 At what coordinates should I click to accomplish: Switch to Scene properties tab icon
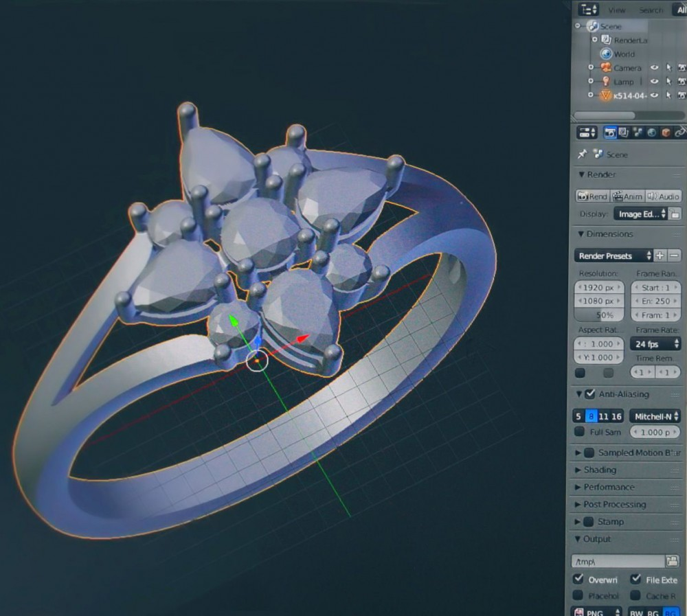tap(638, 133)
